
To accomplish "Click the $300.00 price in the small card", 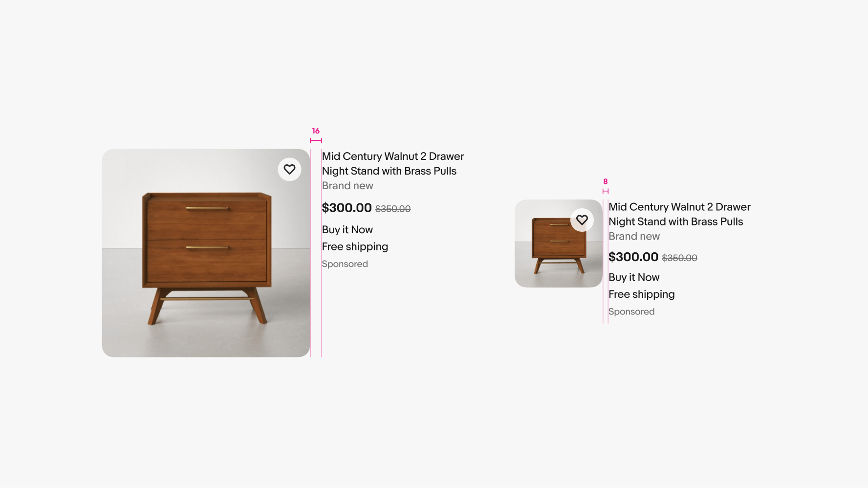I will coord(633,257).
